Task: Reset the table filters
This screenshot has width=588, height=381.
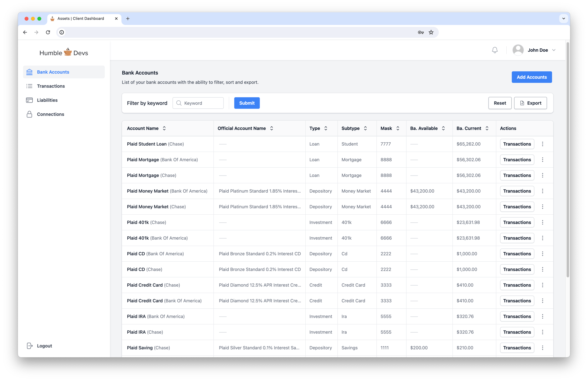Action: 500,103
